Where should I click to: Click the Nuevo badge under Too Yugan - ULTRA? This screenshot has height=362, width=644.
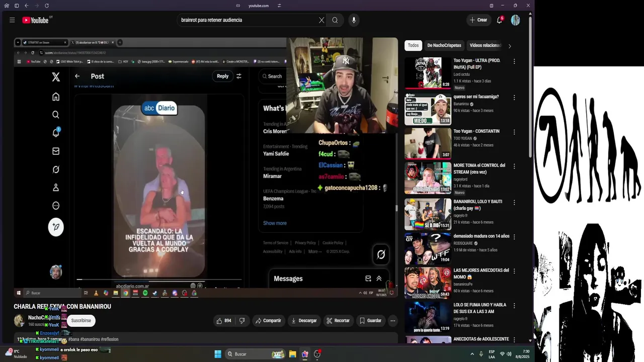[x=459, y=88]
